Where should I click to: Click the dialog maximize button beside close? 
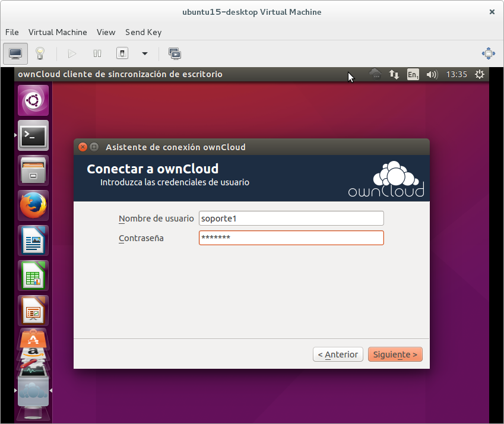[94, 147]
